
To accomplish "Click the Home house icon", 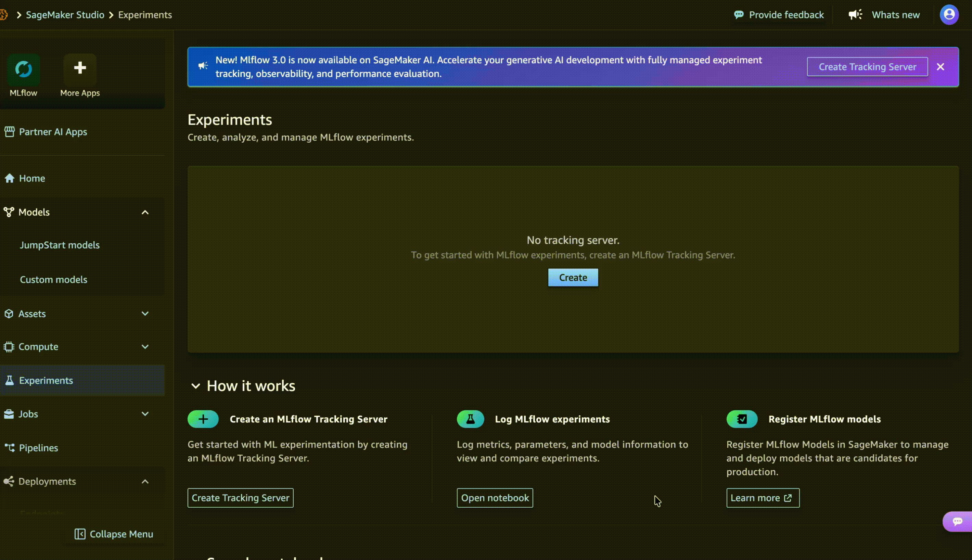I will point(10,178).
